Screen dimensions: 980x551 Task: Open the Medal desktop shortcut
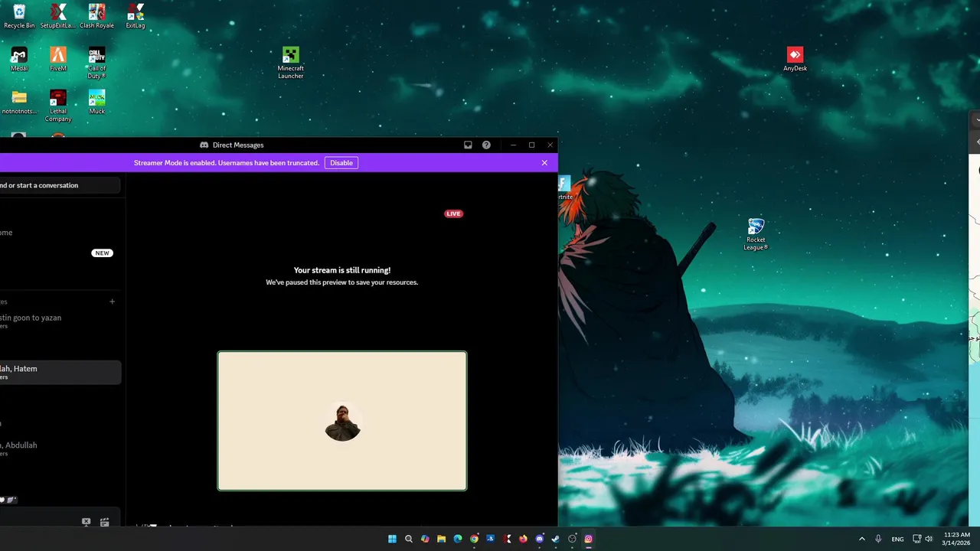(19, 59)
